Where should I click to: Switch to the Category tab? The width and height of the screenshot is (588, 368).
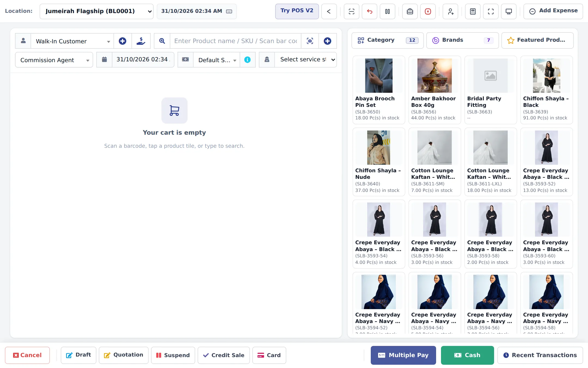click(388, 40)
